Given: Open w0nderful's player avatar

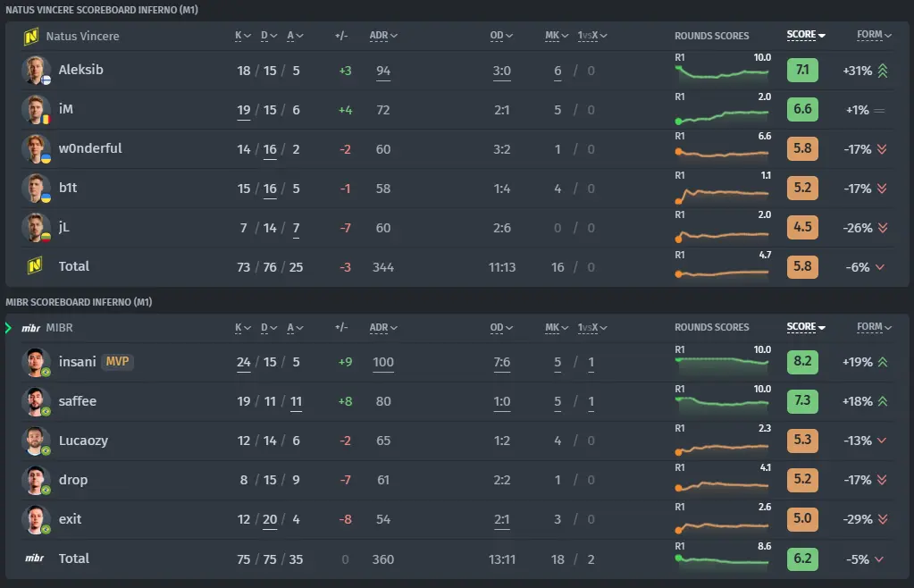Looking at the screenshot, I should (x=36, y=148).
